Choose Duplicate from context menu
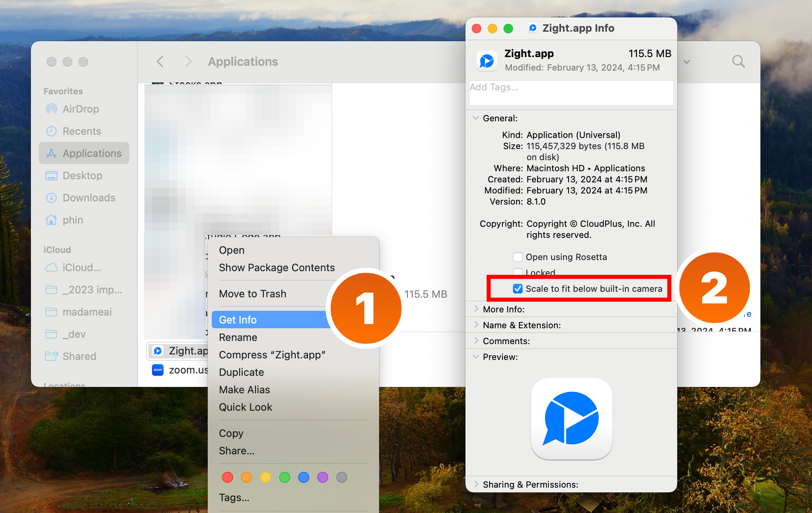 coord(241,372)
